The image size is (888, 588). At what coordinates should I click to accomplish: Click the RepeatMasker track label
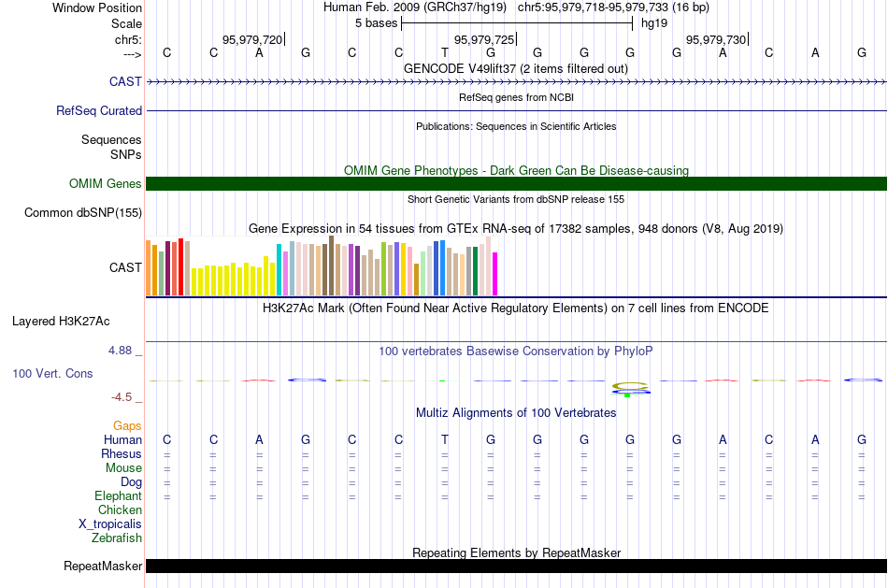103,566
